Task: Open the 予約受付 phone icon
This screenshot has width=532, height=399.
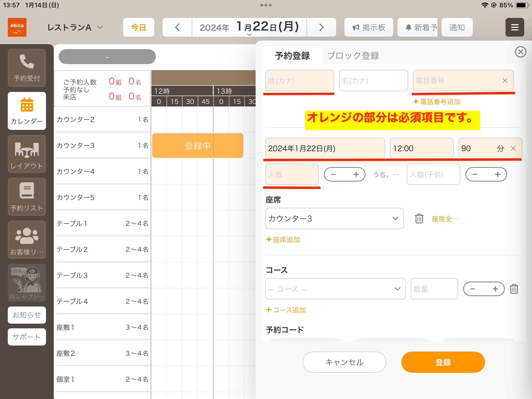Action: [x=27, y=68]
